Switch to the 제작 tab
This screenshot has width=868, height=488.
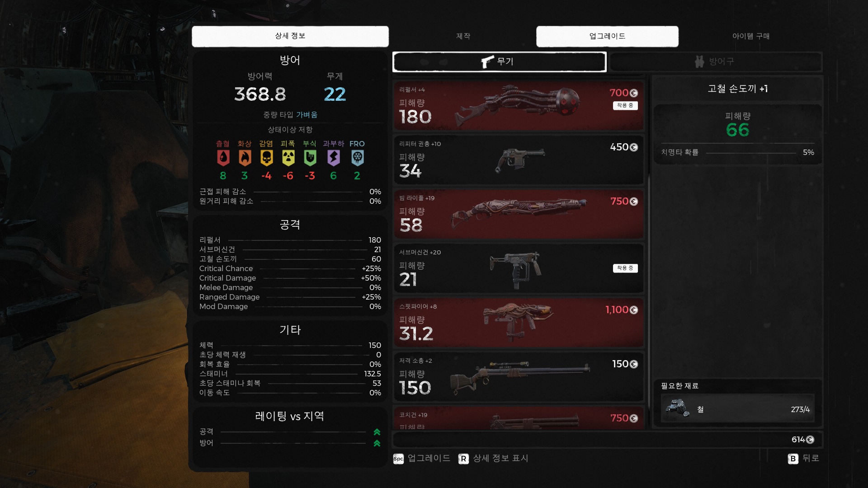pyautogui.click(x=463, y=36)
